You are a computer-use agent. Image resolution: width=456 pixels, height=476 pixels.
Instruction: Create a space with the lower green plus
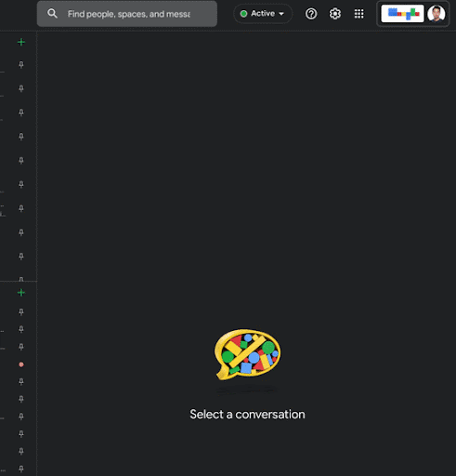click(21, 293)
